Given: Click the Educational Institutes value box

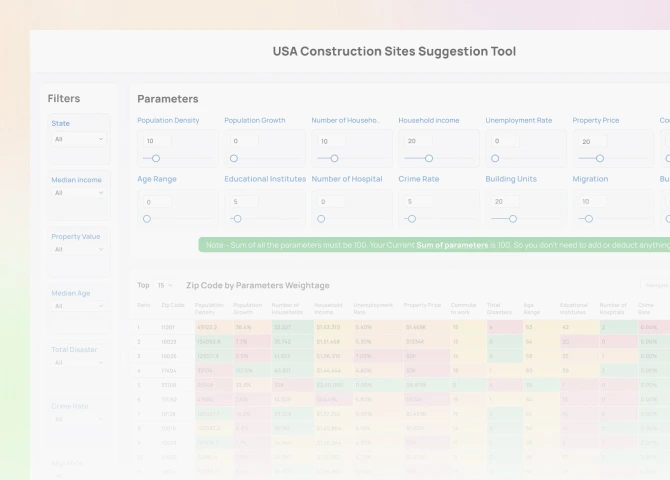Looking at the screenshot, I should [244, 201].
